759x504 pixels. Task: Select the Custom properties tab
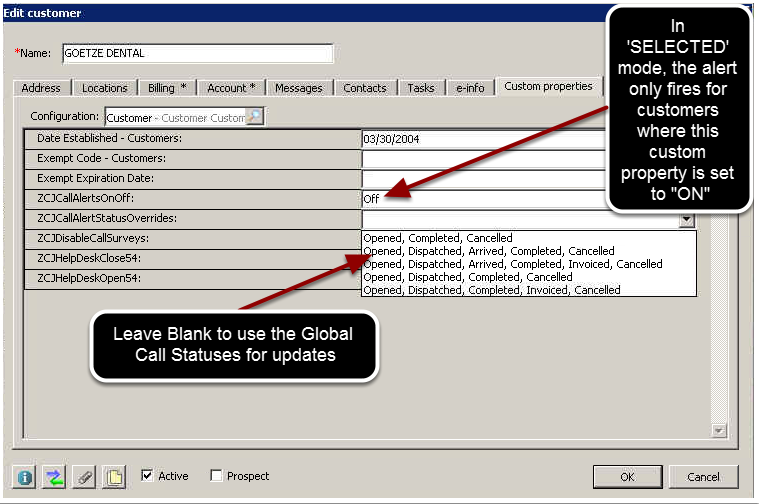(548, 86)
